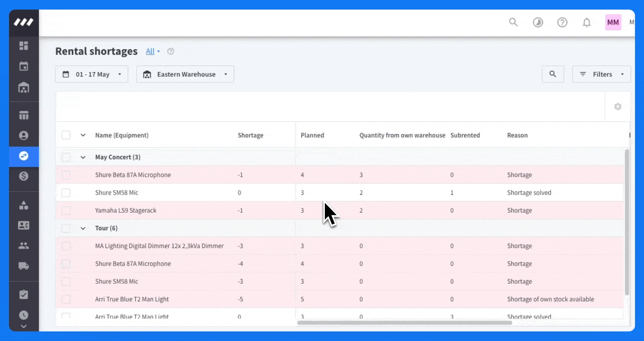Click the search magnifier button beside Filters
644x341 pixels.
(x=553, y=74)
